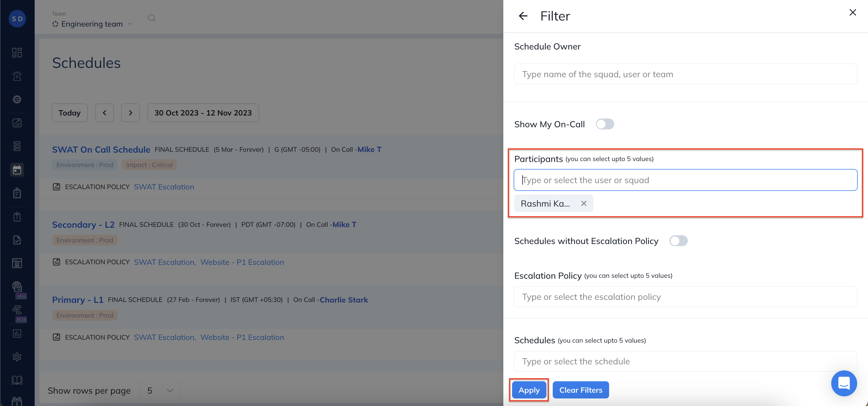The image size is (868, 406).
Task: Click the Clear Filters button
Action: click(x=580, y=390)
